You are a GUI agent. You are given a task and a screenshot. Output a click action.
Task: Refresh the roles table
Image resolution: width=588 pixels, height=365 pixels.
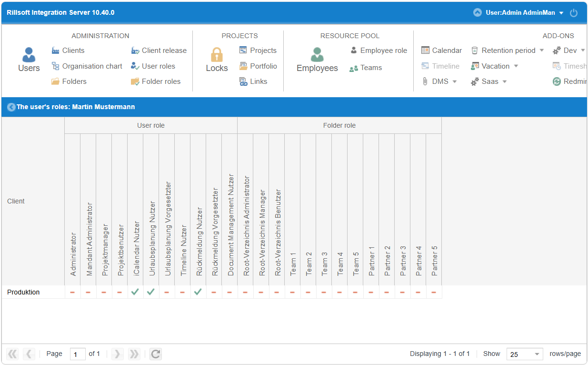point(155,354)
